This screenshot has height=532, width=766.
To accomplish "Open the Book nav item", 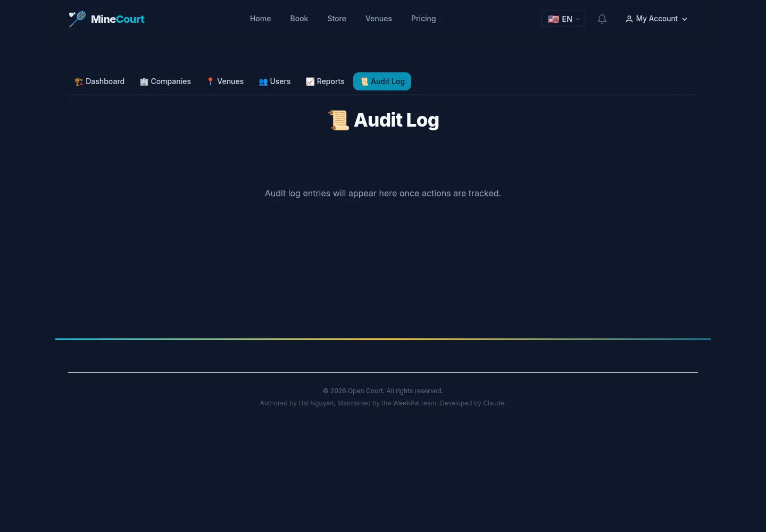I will tap(299, 19).
